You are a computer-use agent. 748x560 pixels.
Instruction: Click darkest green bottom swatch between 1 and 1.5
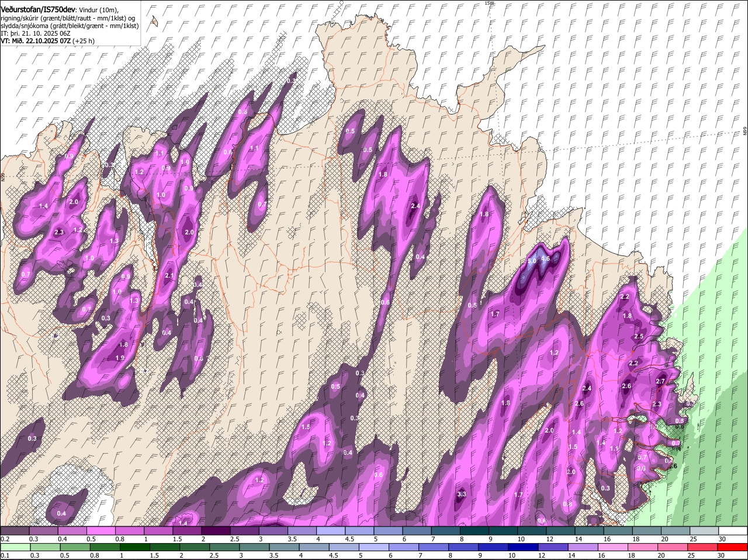point(134,547)
